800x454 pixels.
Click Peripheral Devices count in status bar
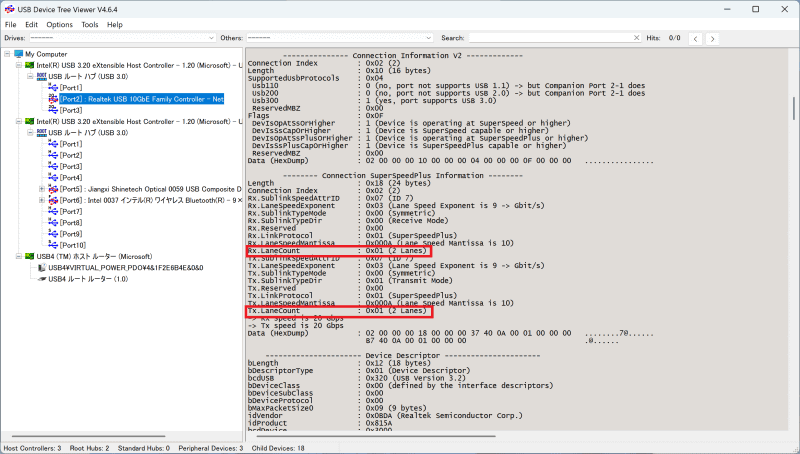tap(211, 448)
